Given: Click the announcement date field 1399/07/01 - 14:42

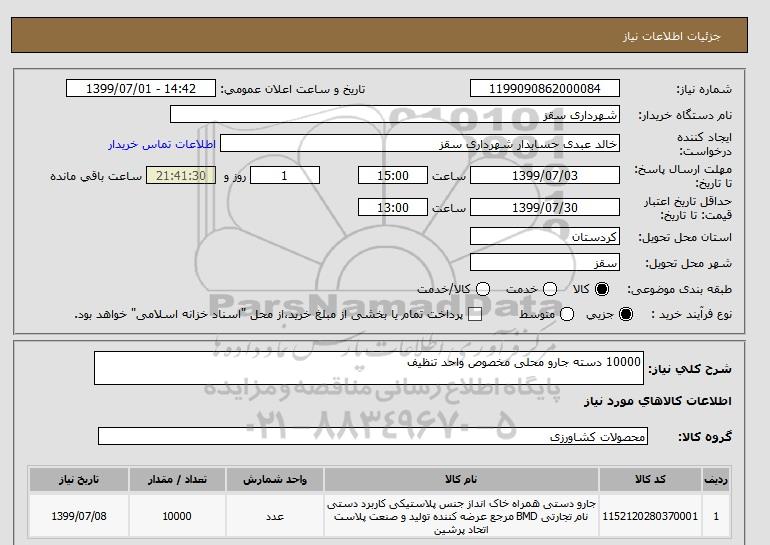Looking at the screenshot, I should click(141, 88).
